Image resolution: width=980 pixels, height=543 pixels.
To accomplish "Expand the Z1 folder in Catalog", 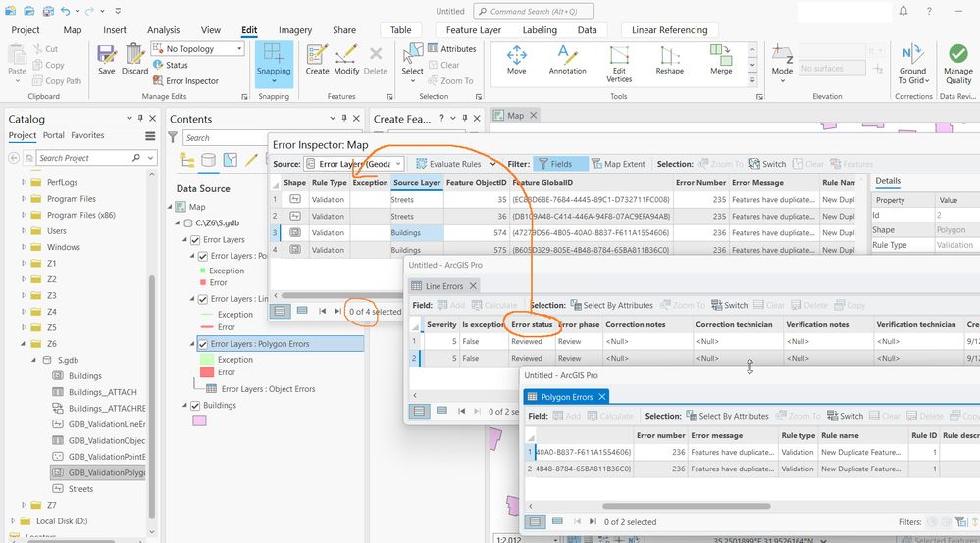I will coord(24,264).
